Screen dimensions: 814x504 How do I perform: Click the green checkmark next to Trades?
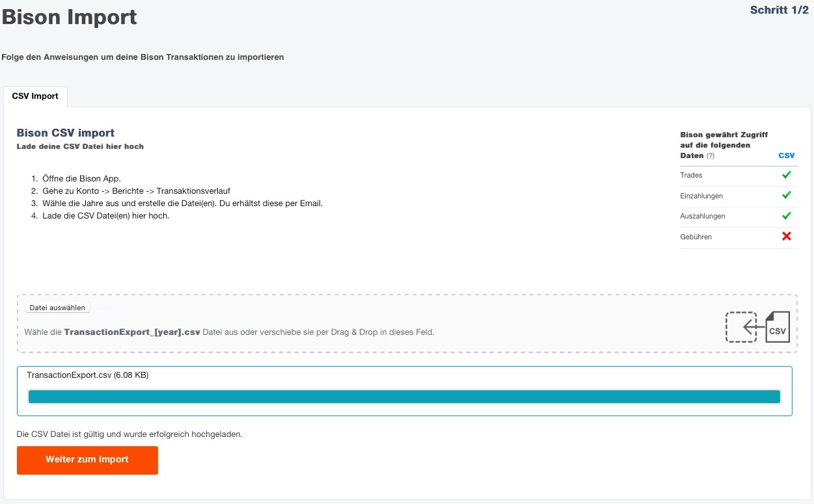[786, 175]
